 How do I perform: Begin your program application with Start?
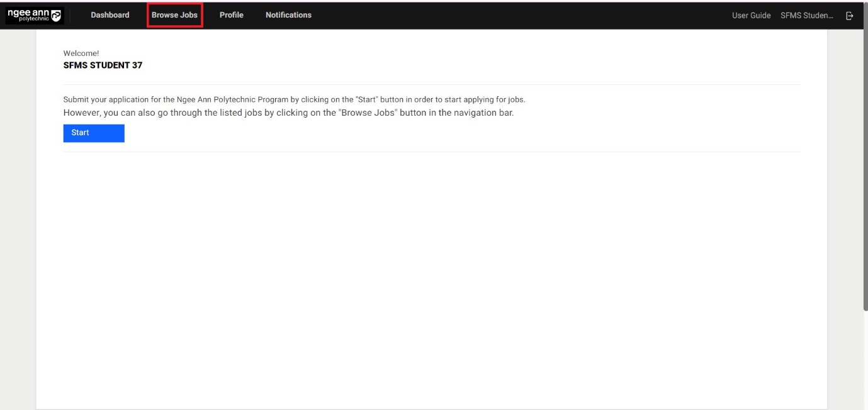(x=93, y=132)
